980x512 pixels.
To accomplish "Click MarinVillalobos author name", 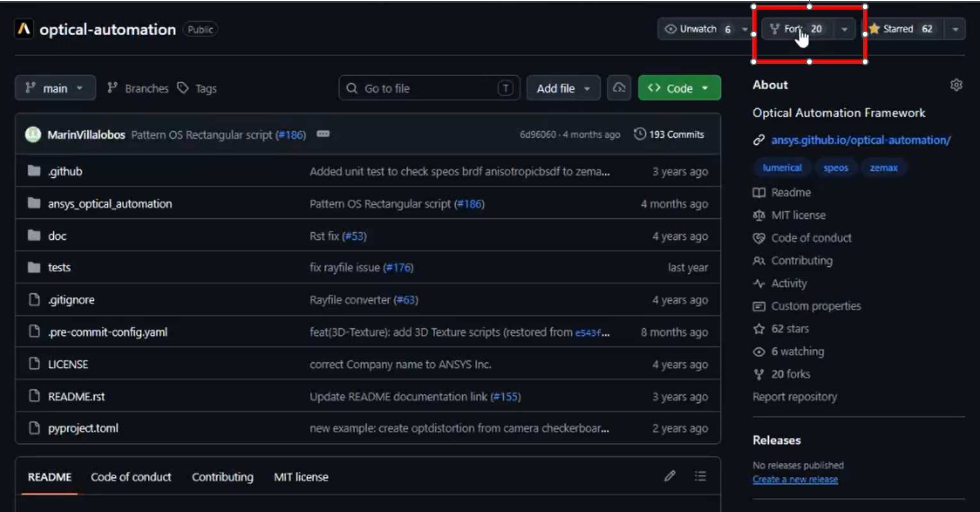I will 86,134.
